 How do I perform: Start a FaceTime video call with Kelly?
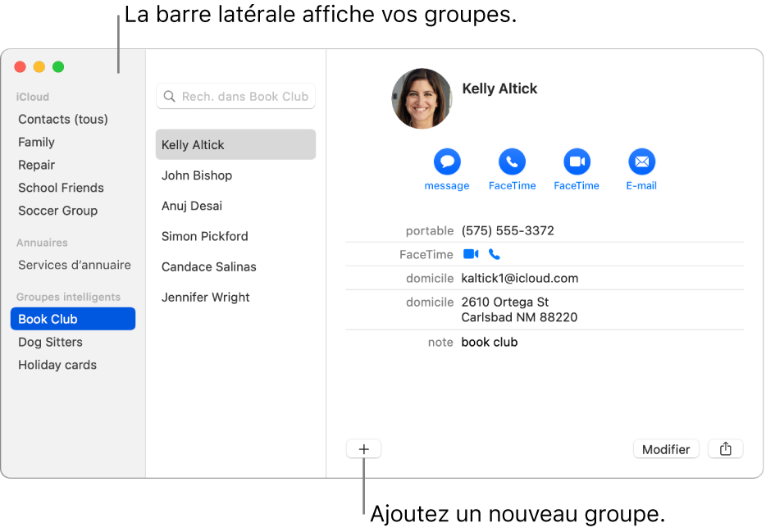[577, 161]
